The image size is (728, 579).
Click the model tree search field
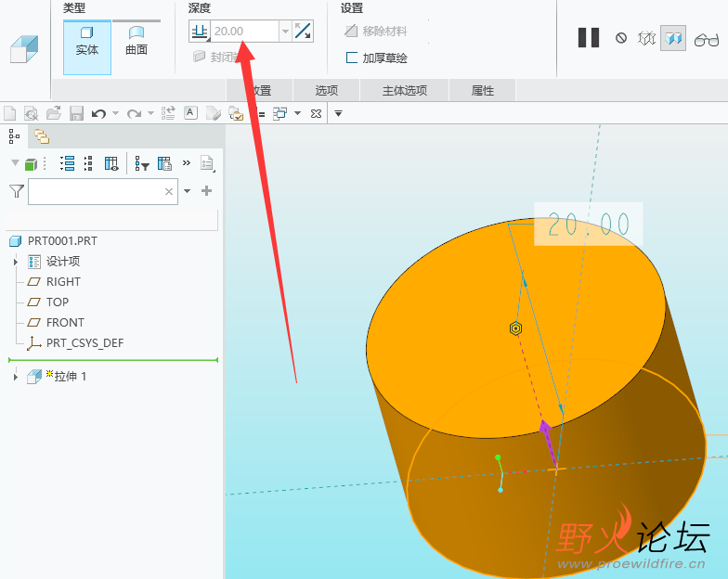[x=95, y=191]
